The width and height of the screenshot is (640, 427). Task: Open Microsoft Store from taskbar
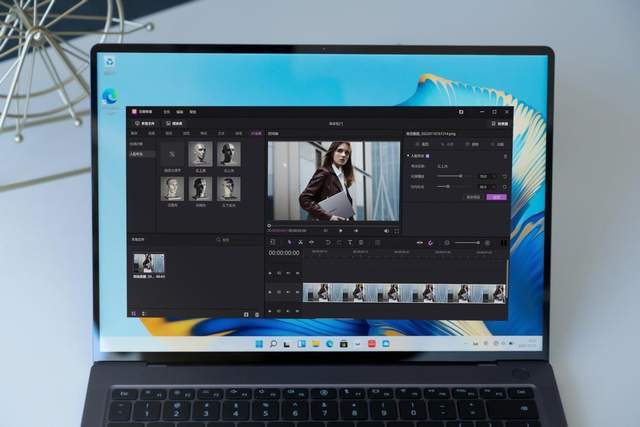coord(344,344)
